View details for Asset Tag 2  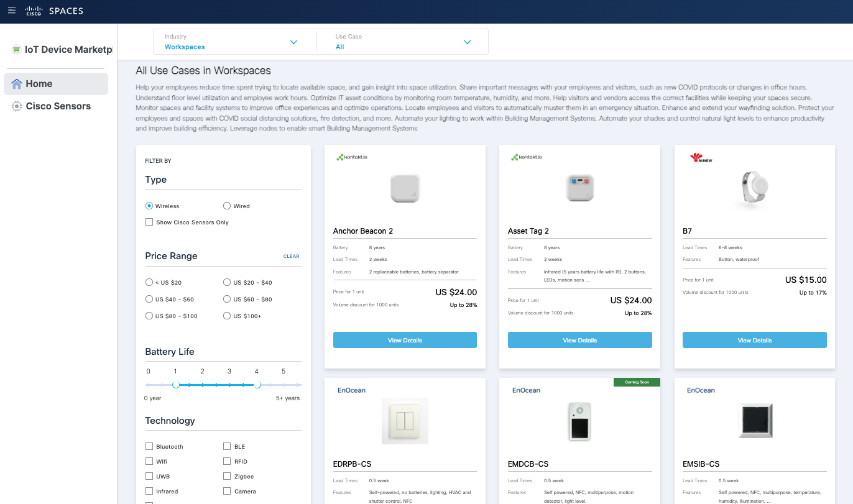[579, 340]
